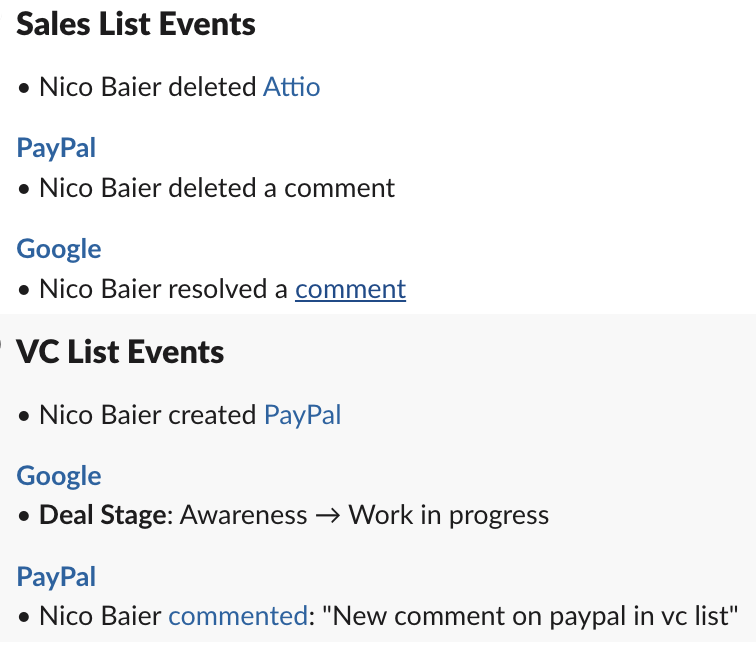Click the 'VC List Events' heading
Image resolution: width=756 pixels, height=654 pixels.
click(120, 352)
